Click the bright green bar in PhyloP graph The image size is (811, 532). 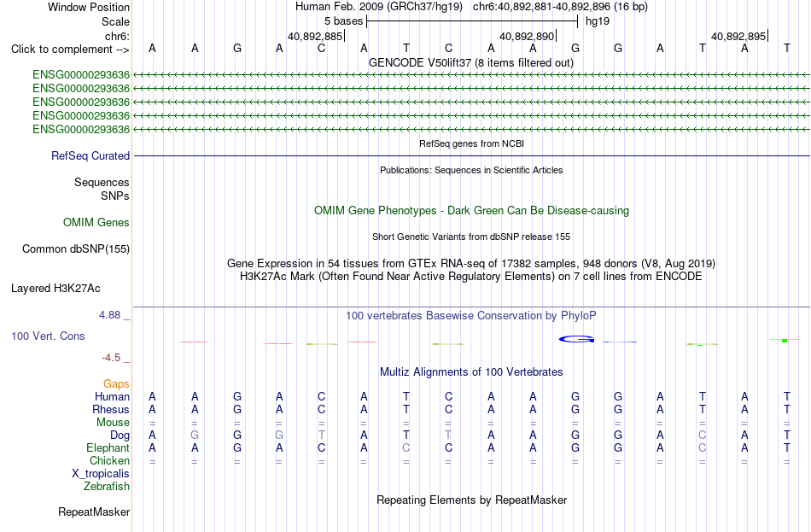coord(785,341)
